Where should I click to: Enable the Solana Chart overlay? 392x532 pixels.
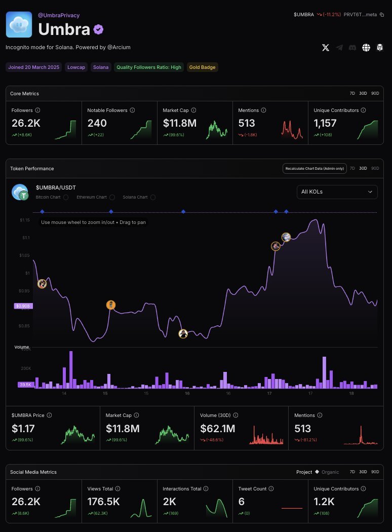point(153,197)
